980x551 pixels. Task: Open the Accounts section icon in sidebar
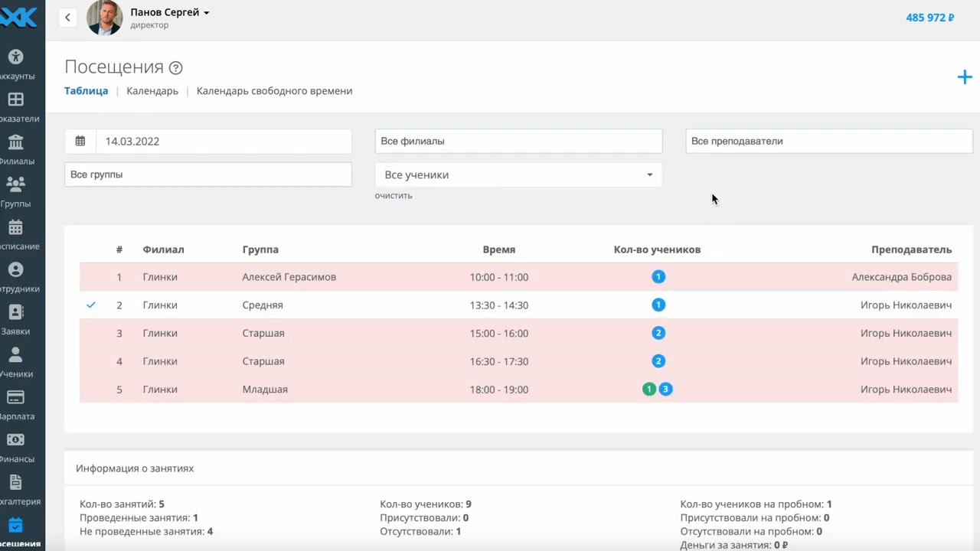15,57
